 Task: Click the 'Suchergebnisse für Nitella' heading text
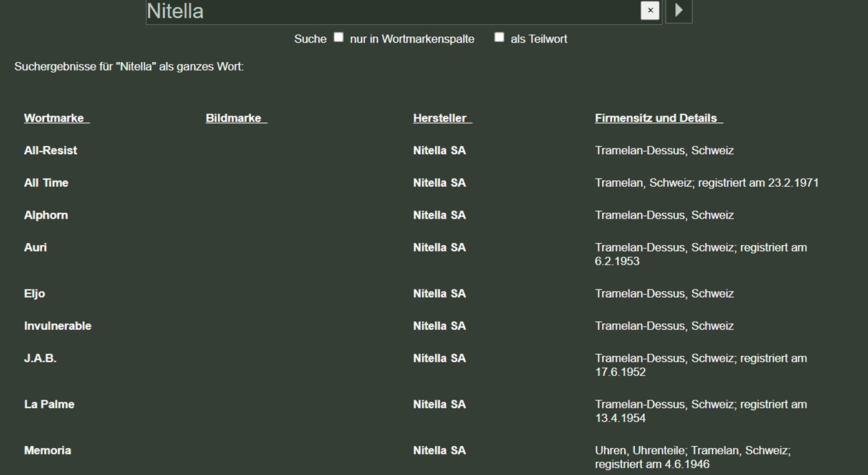coord(129,67)
